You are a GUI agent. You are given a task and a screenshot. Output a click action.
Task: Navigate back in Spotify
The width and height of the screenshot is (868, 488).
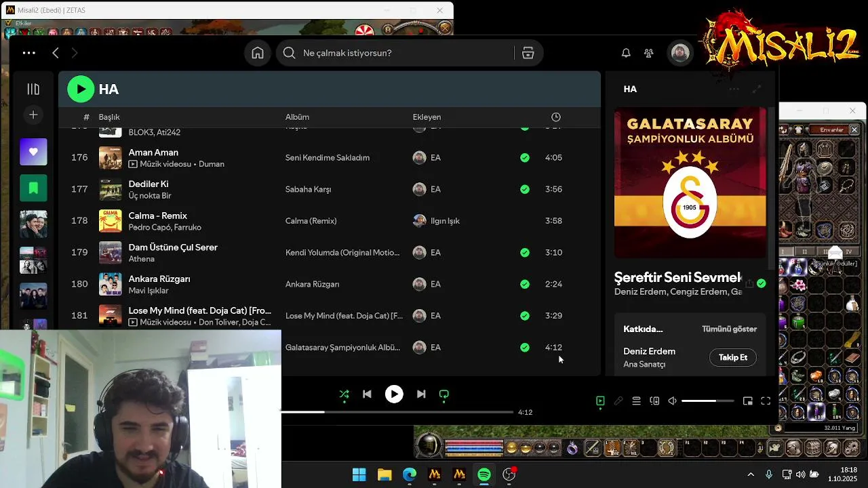[56, 53]
